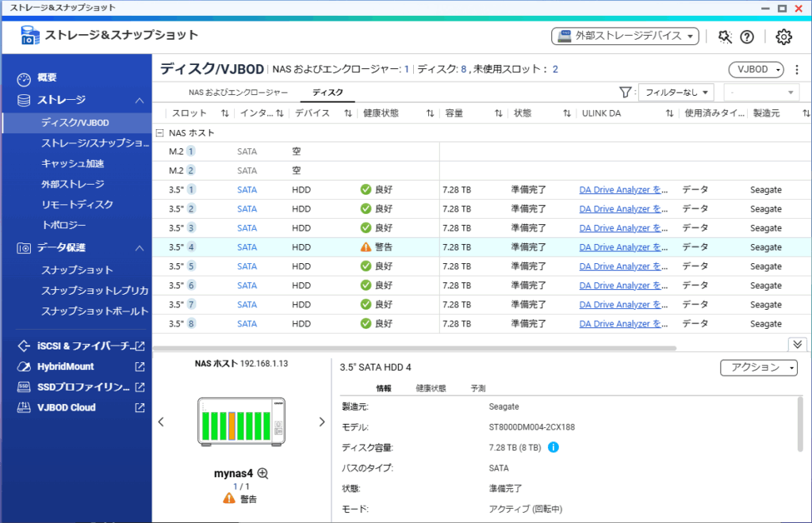The image size is (812, 523).
Task: Click the データ保護 camera icon
Action: [24, 248]
